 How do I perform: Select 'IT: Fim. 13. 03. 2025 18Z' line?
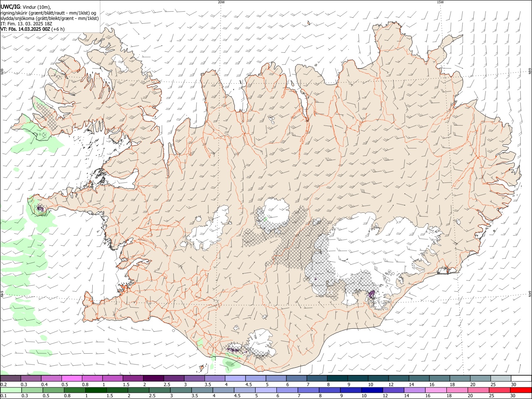click(27, 24)
